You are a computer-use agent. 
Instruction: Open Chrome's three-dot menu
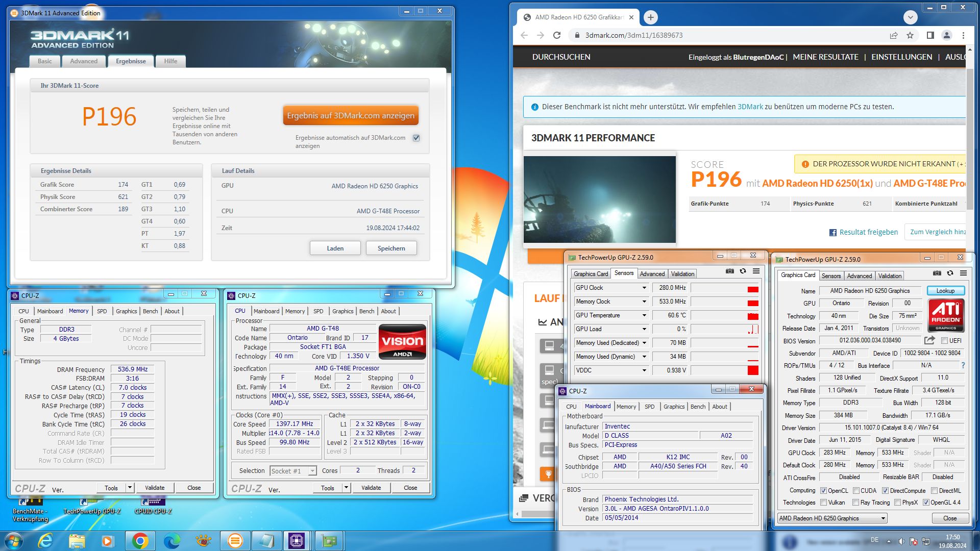tap(963, 35)
